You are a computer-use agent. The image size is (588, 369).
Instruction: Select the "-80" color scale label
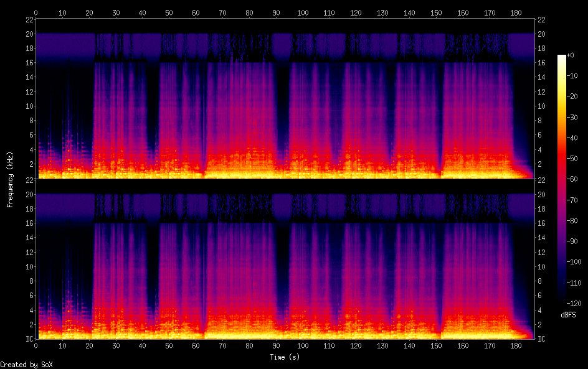(572, 221)
